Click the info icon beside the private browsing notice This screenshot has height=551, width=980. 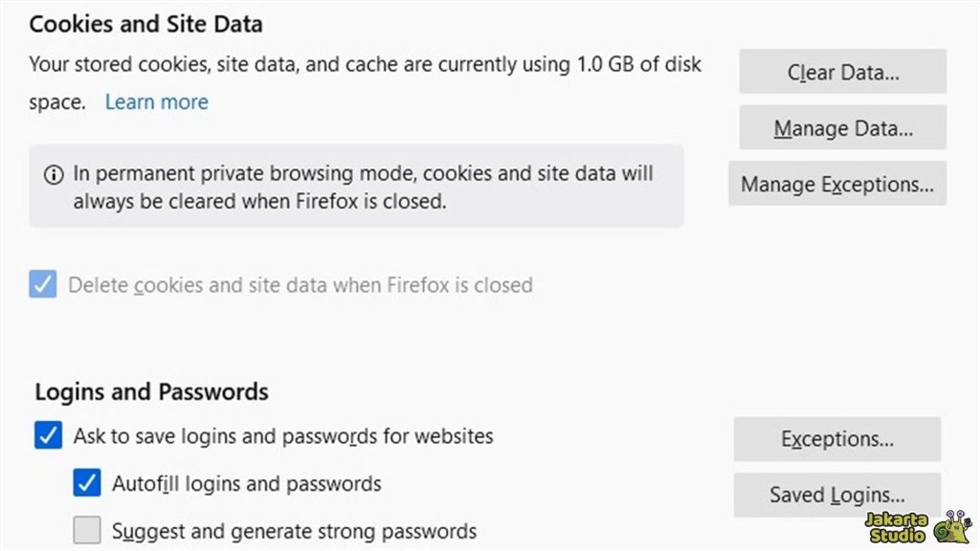point(53,173)
